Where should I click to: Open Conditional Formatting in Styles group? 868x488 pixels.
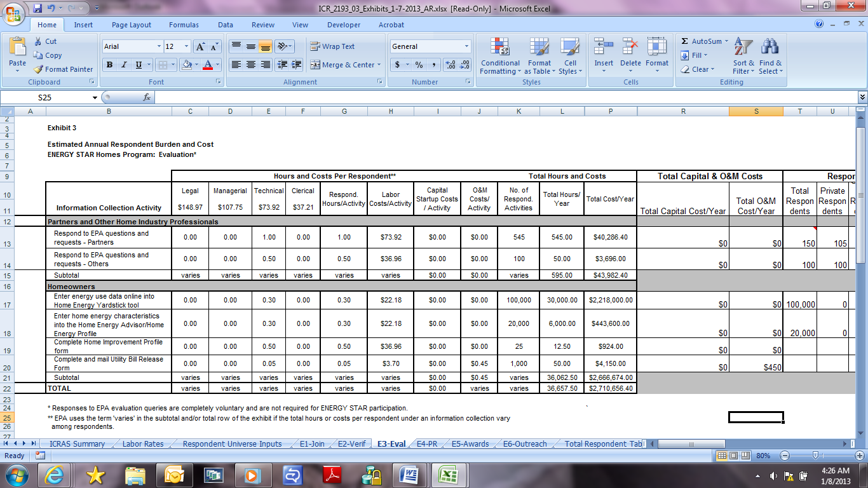point(500,57)
